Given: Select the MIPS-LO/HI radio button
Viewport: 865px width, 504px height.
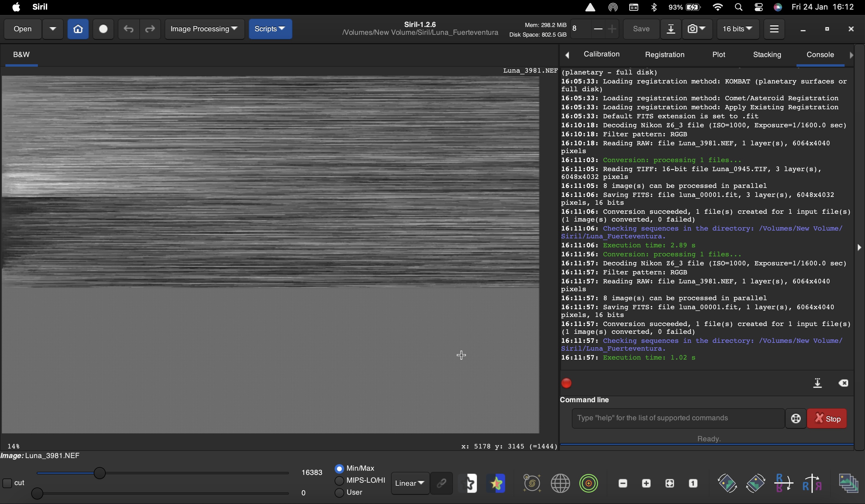Looking at the screenshot, I should [x=339, y=481].
